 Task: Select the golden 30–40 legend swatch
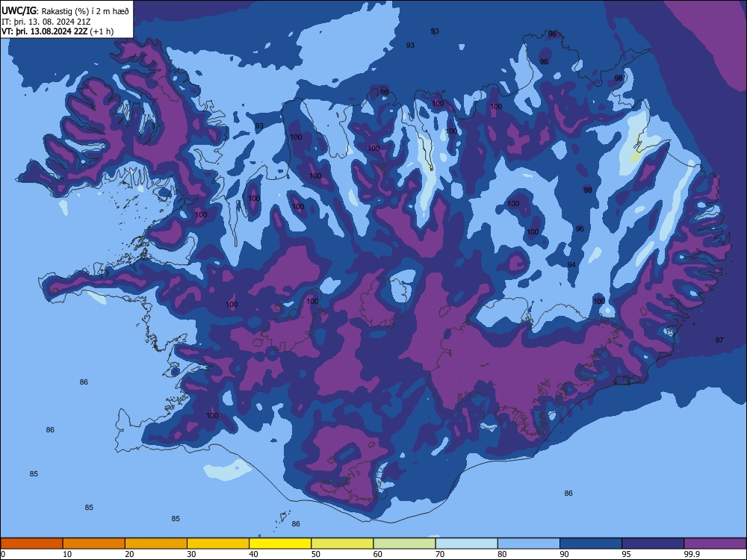point(218,544)
